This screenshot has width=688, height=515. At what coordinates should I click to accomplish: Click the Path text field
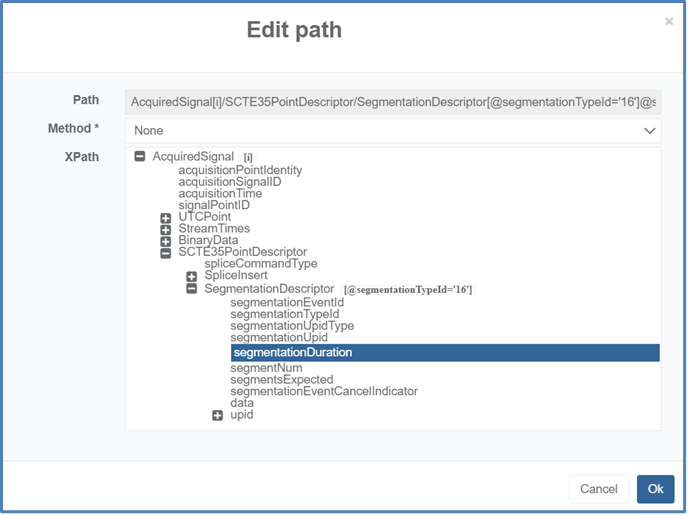[x=392, y=101]
